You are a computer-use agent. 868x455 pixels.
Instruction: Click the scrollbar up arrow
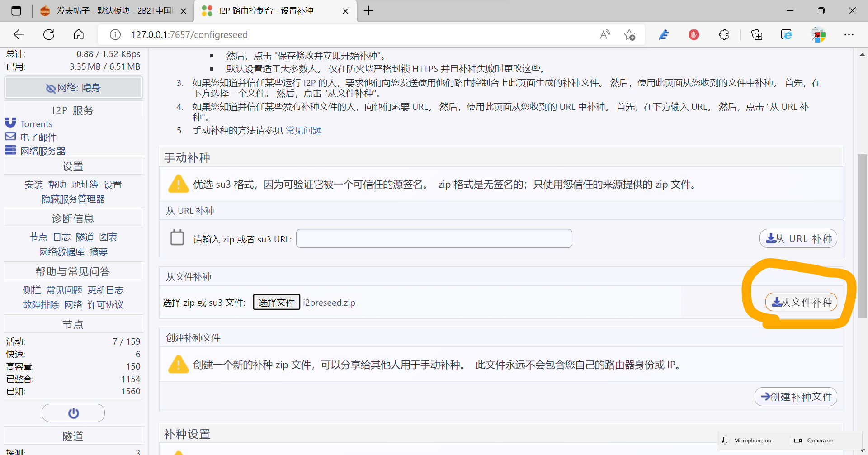[862, 54]
